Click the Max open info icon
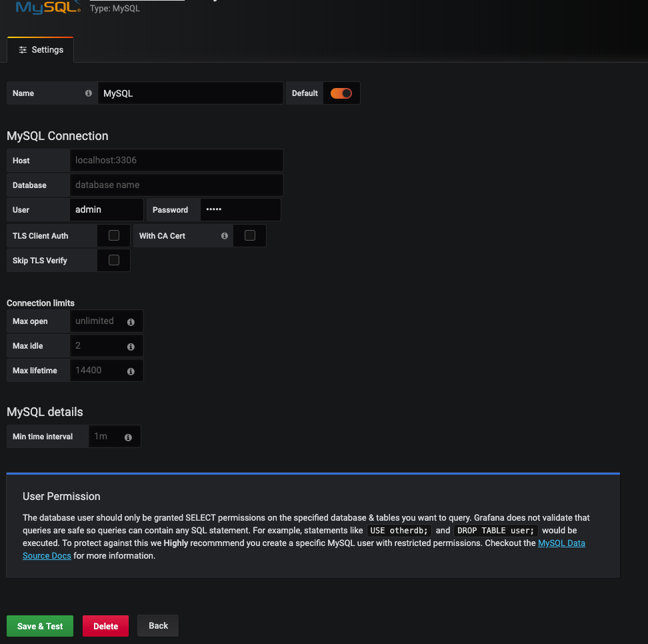 pos(131,322)
